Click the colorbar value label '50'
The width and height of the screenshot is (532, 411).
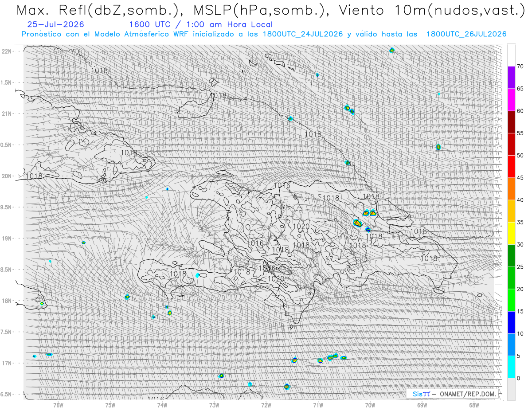point(520,156)
